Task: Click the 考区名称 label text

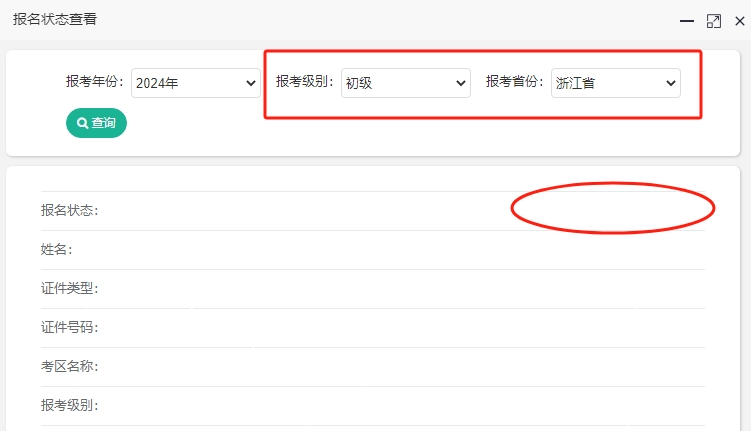Action: pyautogui.click(x=69, y=366)
